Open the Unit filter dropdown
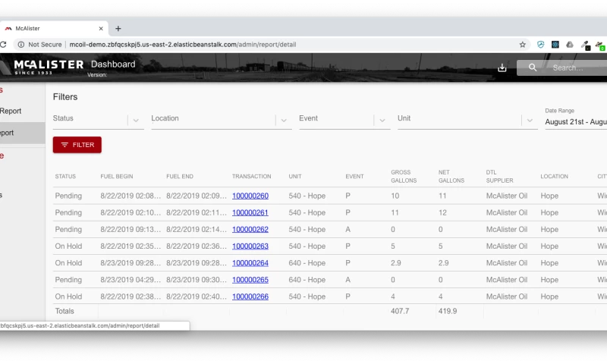Image resolution: width=607 pixels, height=364 pixels. click(x=530, y=120)
